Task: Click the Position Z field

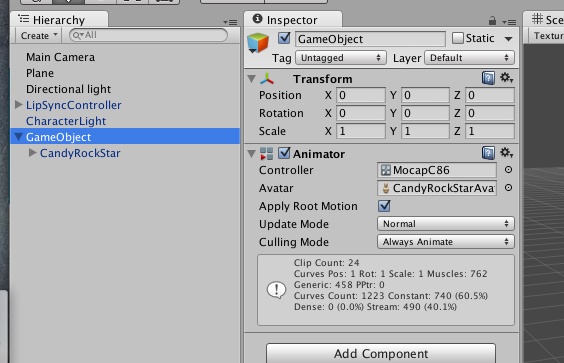Action: pyautogui.click(x=490, y=95)
